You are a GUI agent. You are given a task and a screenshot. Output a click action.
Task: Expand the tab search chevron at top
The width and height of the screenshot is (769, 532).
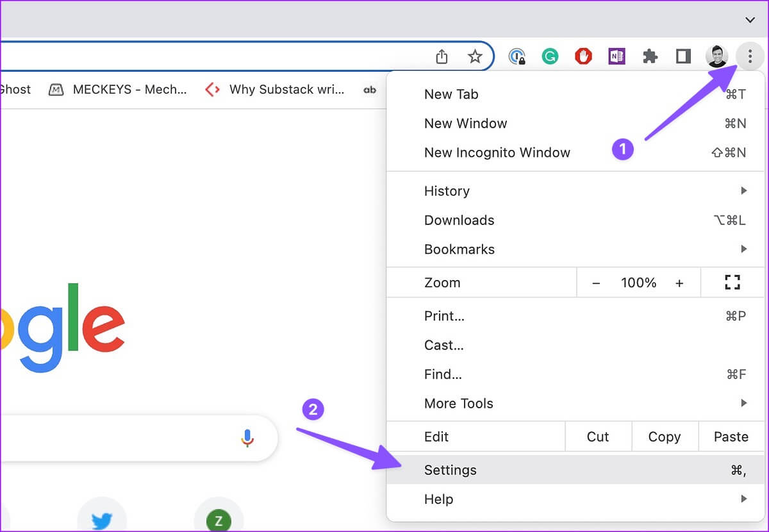(x=750, y=20)
